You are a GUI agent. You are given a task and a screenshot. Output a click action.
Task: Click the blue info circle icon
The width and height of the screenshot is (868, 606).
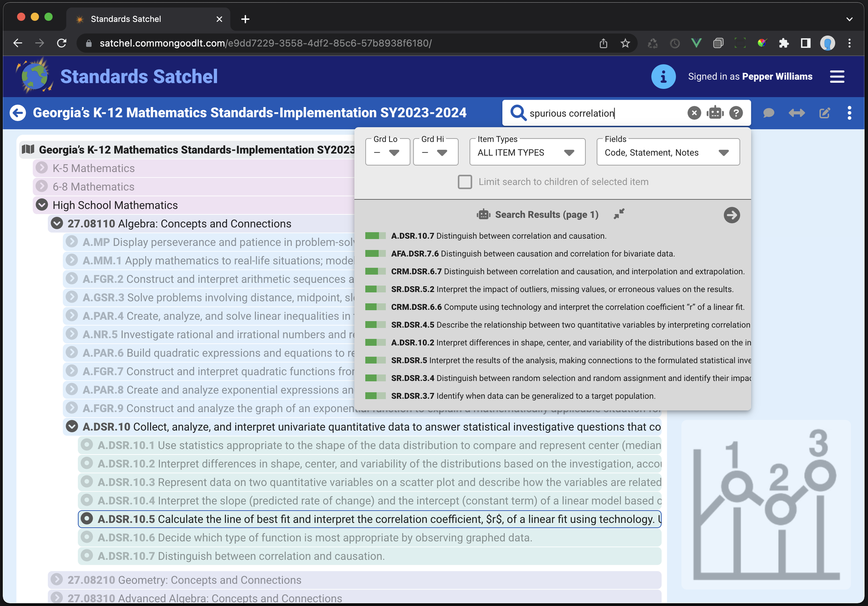[x=663, y=76]
